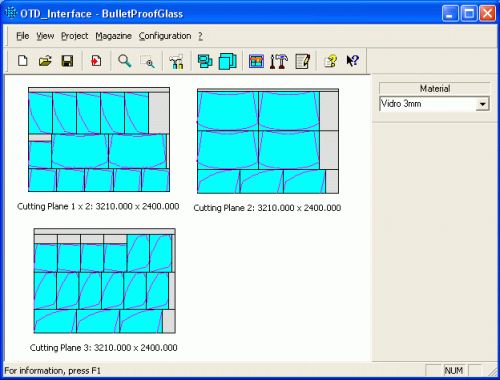Click the overlapping teal pieces icon
500x380 pixels.
pyautogui.click(x=205, y=61)
